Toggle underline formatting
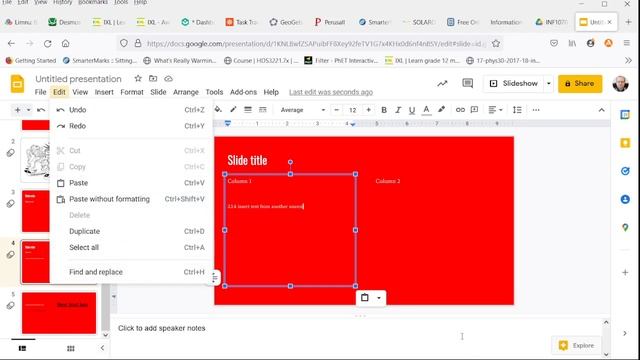640x360 pixels. (x=412, y=110)
